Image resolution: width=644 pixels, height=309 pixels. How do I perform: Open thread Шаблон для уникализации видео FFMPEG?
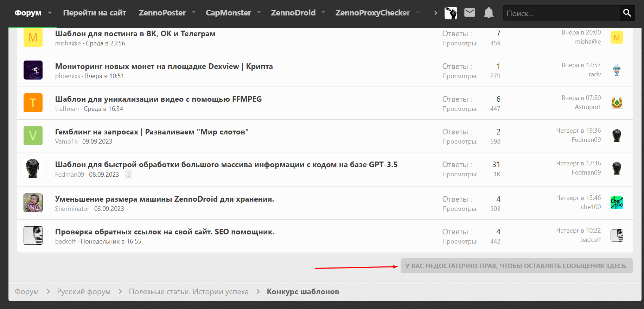coord(158,99)
